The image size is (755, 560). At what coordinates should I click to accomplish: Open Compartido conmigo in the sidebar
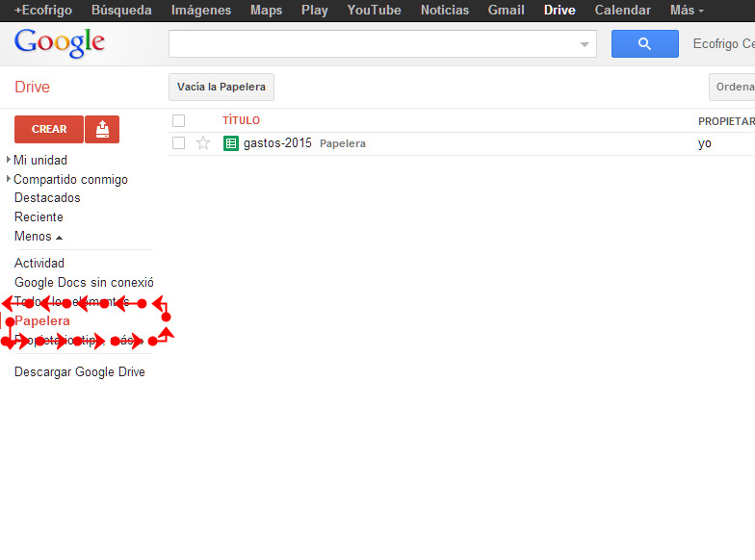pos(71,179)
